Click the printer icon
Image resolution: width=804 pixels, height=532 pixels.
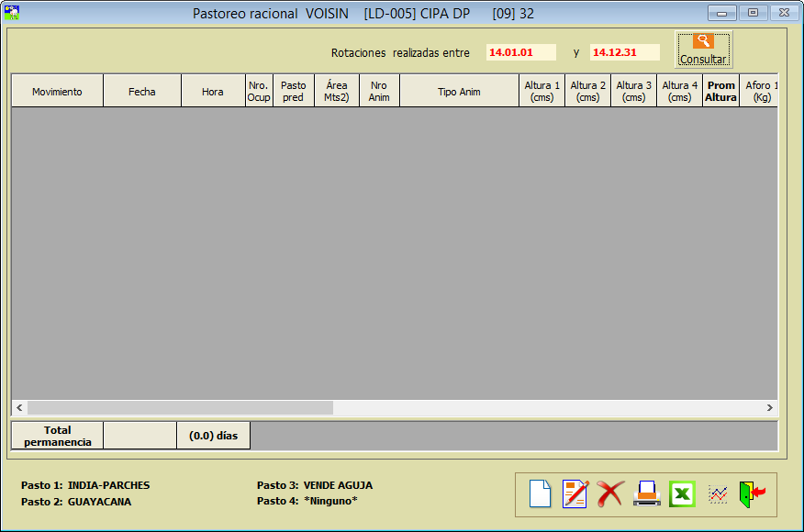tap(646, 493)
